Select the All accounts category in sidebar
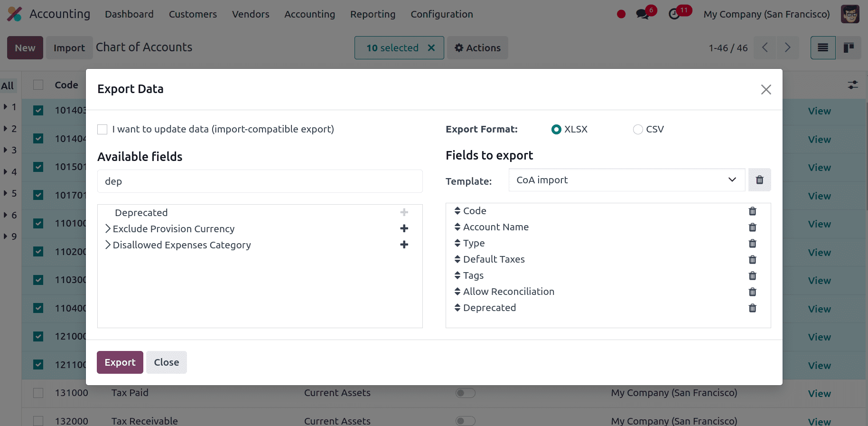Image resolution: width=868 pixels, height=426 pixels. pyautogui.click(x=8, y=86)
